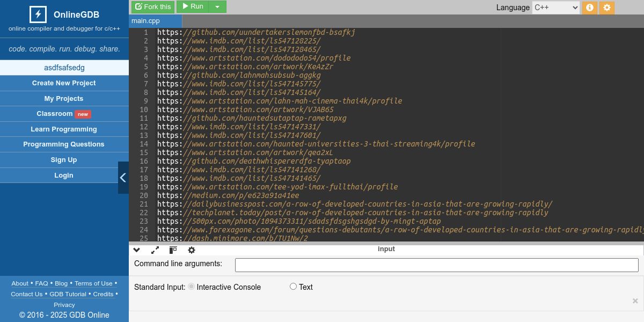Open the Contact Us footer link
This screenshot has height=322, width=644.
tap(26, 294)
